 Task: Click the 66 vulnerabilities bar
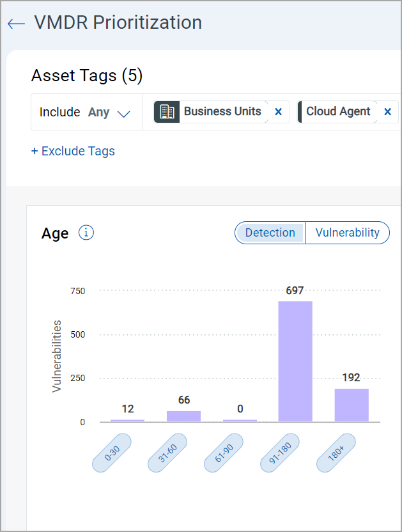point(183,416)
